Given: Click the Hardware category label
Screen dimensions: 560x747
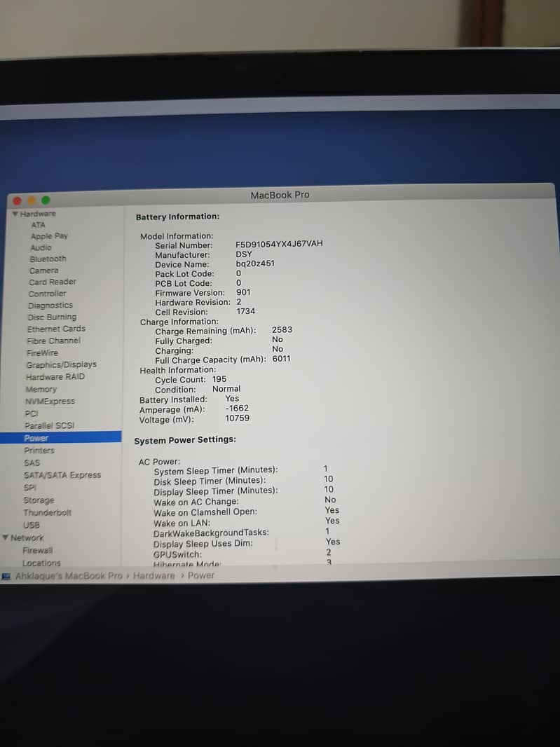Looking at the screenshot, I should pos(38,214).
